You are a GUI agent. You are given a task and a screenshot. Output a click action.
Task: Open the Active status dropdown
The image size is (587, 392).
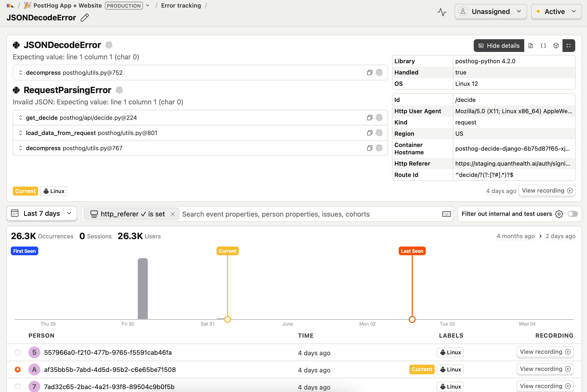tap(556, 12)
